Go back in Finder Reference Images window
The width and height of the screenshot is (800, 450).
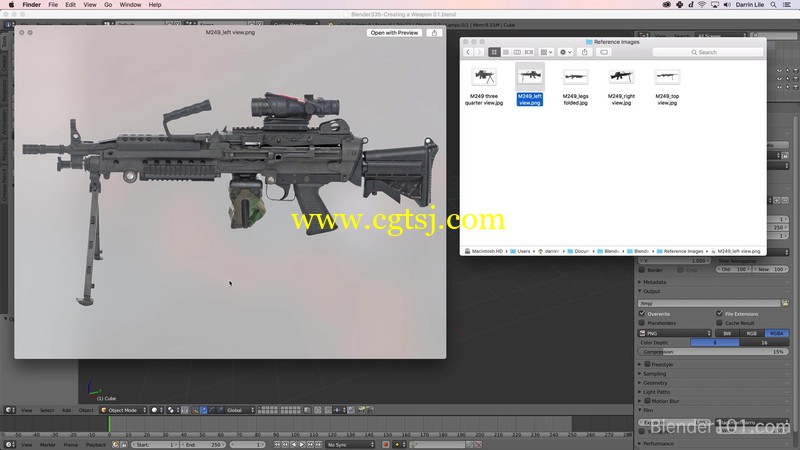pos(468,52)
